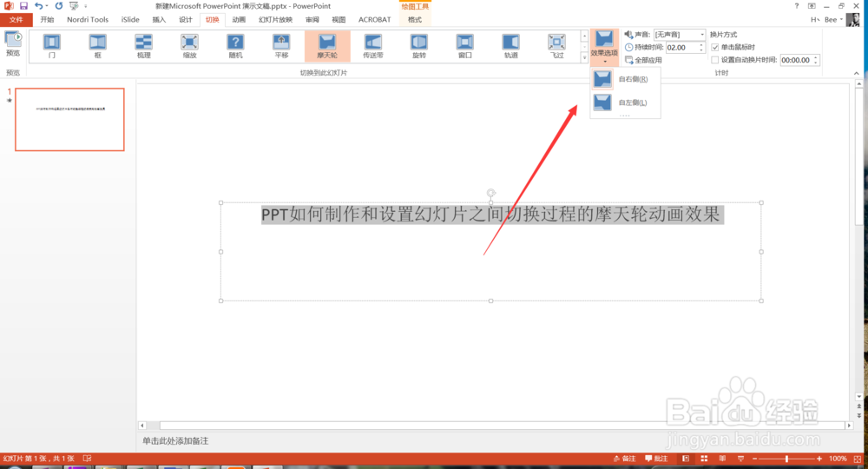Toggle the Notes (备注) button in status bar
The height and width of the screenshot is (469, 868).
click(x=624, y=459)
